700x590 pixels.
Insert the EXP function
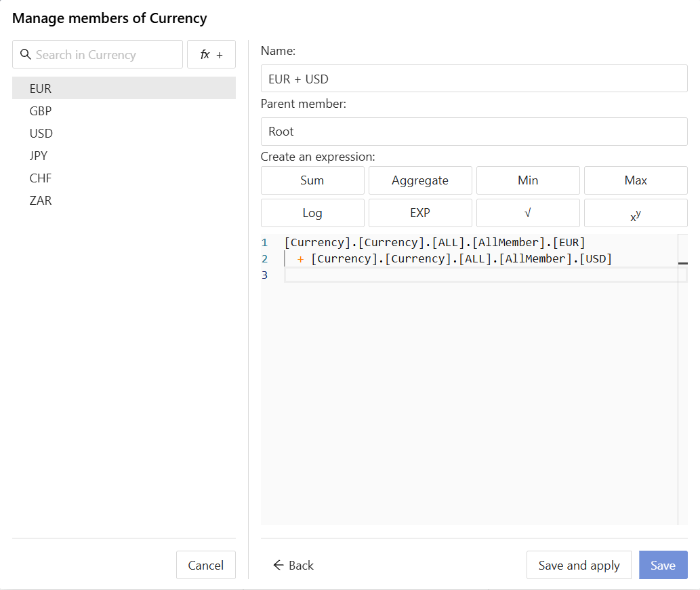coord(420,213)
